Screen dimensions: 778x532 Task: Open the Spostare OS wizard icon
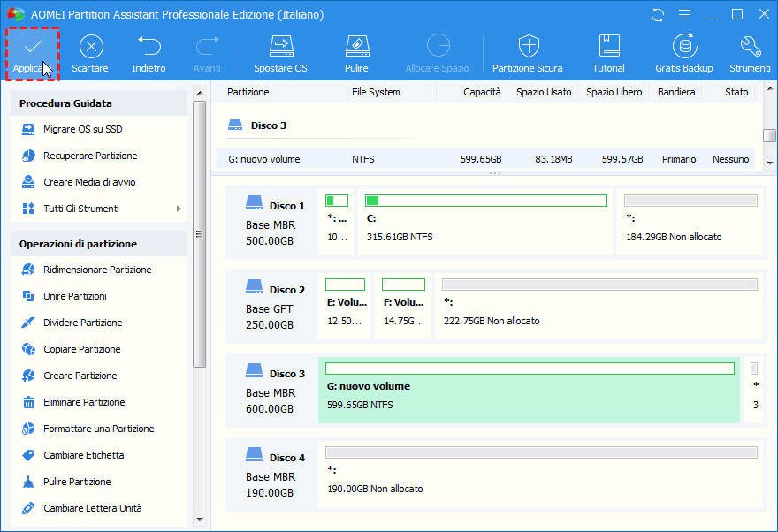coord(280,49)
